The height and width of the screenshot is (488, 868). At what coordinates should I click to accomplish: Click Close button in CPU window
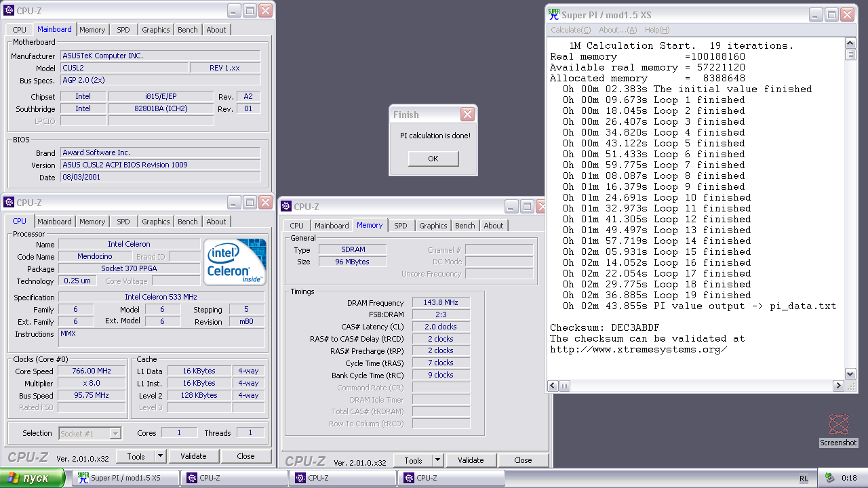click(245, 456)
